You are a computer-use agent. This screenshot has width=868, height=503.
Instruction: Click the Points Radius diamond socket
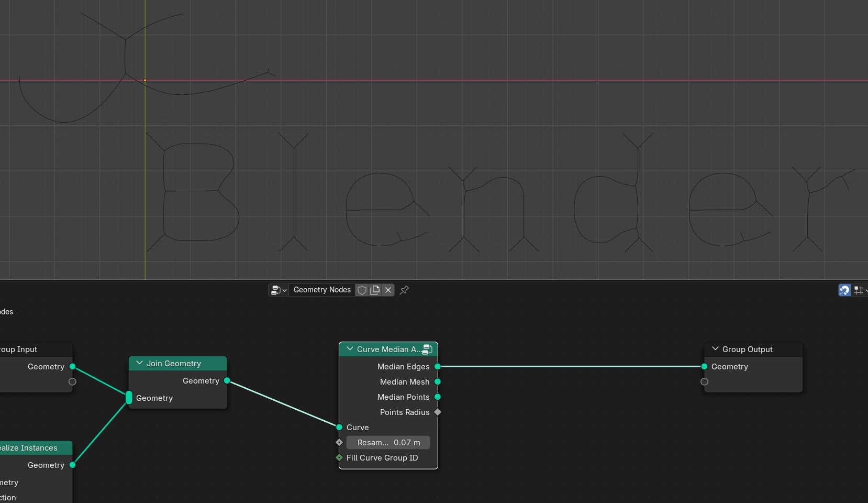[438, 412]
